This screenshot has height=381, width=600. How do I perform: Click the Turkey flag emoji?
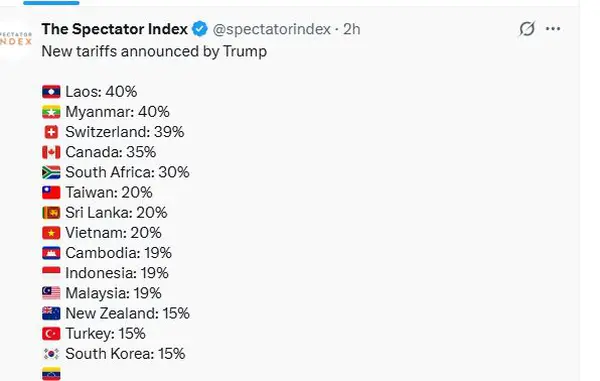[x=51, y=334]
